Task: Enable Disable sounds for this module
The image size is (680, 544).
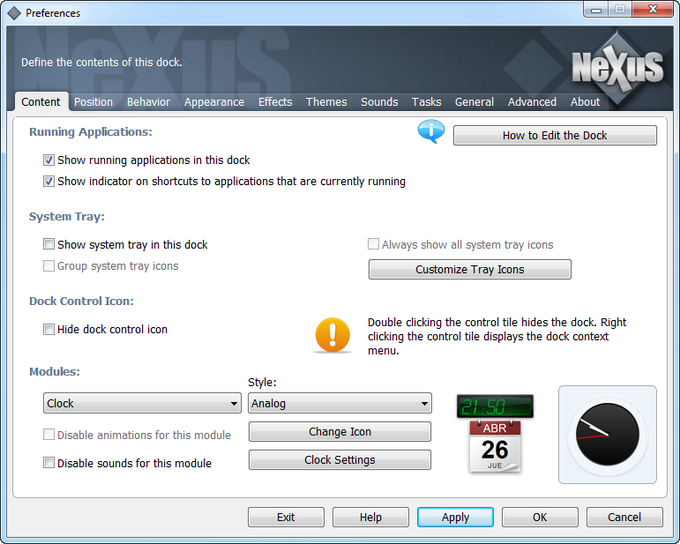Action: point(49,463)
